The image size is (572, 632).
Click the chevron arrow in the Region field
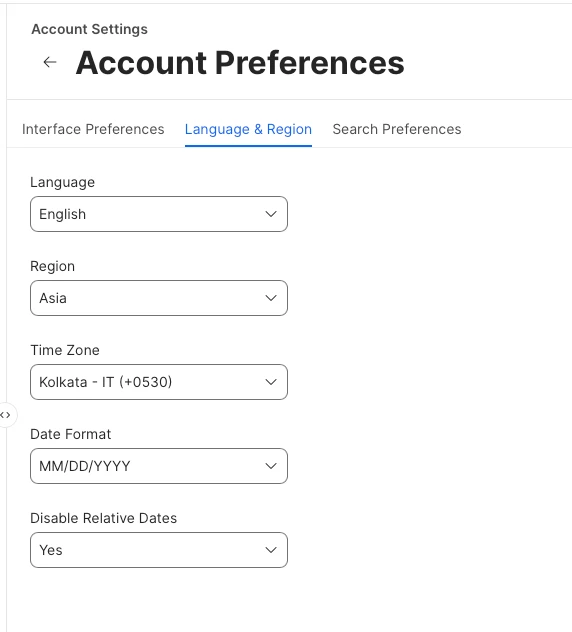coord(271,298)
